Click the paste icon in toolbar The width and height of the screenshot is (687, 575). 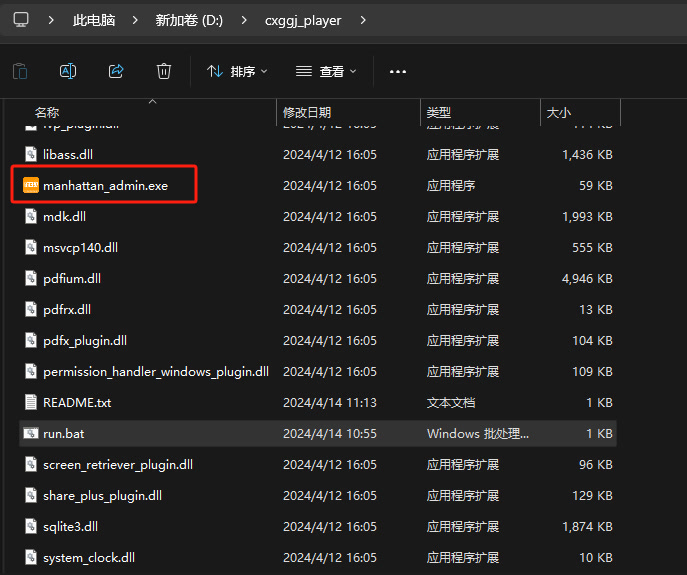click(x=20, y=71)
